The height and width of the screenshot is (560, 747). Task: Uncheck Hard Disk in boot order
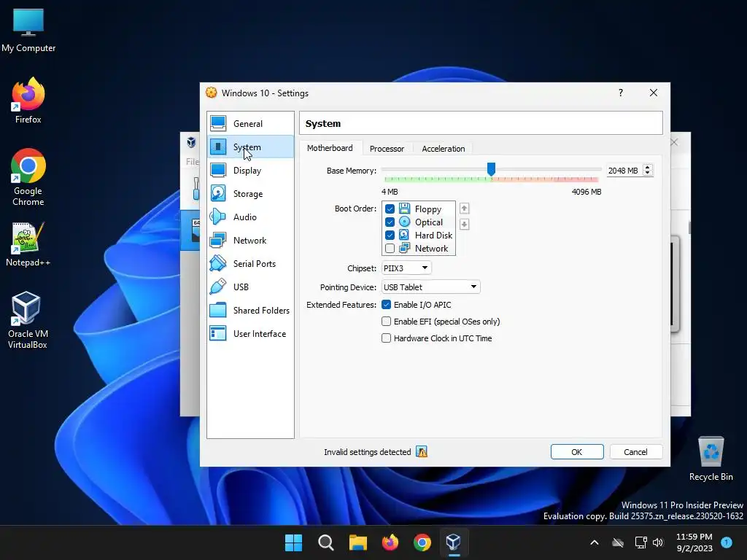[390, 235]
